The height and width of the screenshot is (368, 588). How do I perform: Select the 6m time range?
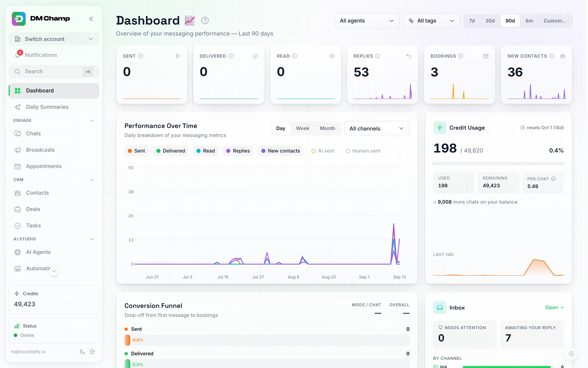click(x=529, y=21)
